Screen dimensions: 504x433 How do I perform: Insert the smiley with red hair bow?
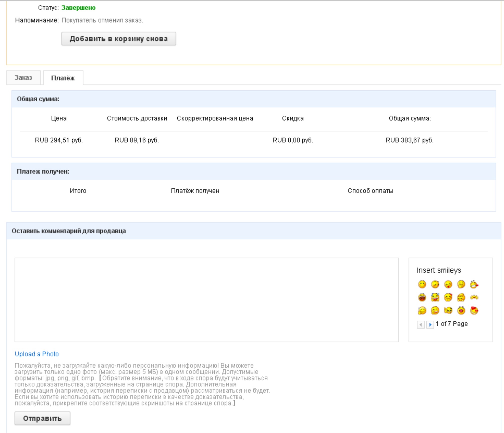pos(448,297)
